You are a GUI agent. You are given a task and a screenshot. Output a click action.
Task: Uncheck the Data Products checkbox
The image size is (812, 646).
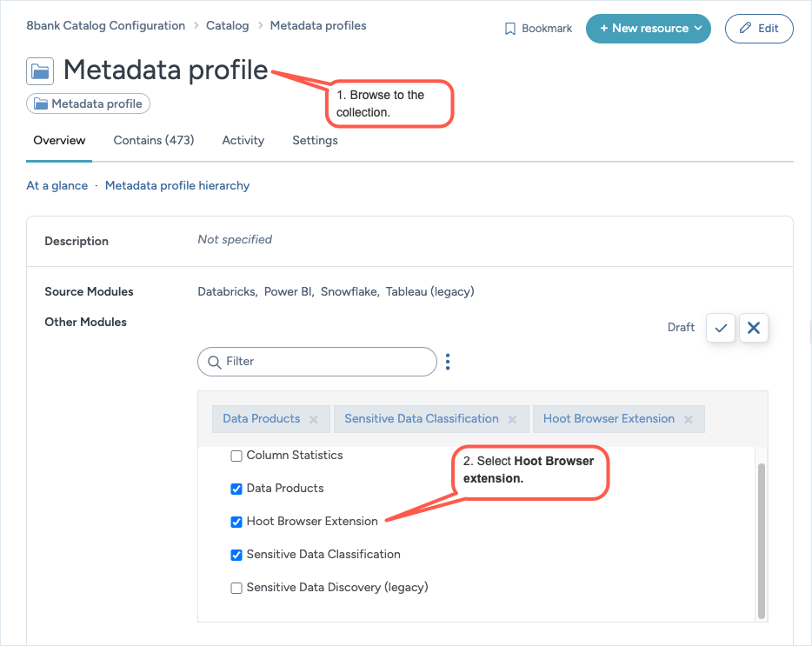tap(236, 489)
